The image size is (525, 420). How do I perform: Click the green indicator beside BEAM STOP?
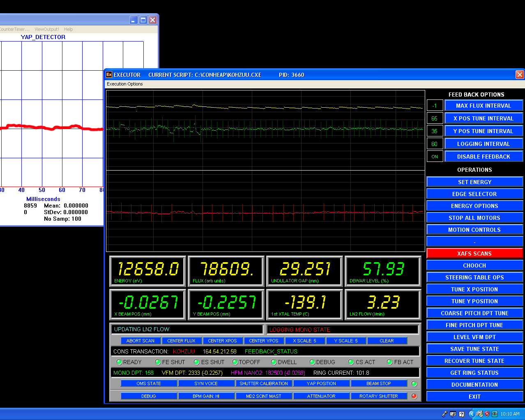(414, 384)
